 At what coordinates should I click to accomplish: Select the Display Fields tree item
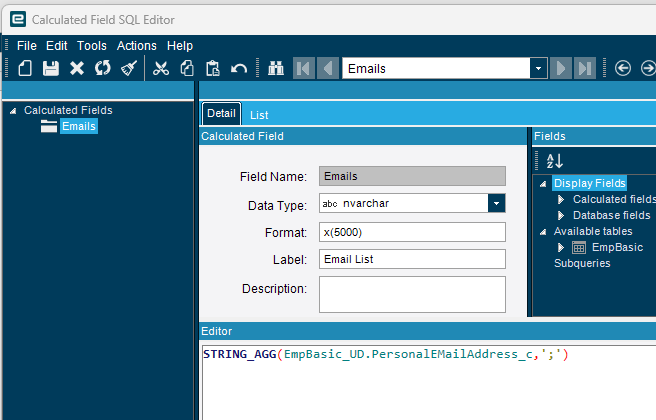coord(589,183)
